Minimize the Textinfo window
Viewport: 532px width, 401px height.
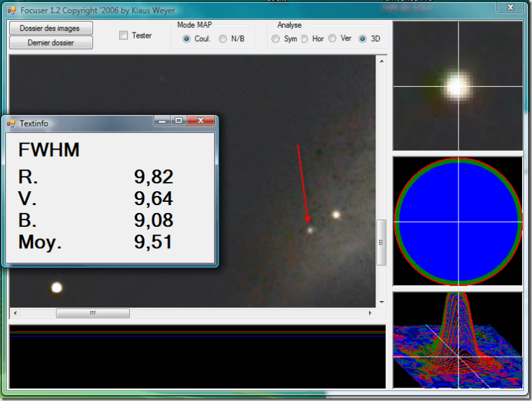162,121
